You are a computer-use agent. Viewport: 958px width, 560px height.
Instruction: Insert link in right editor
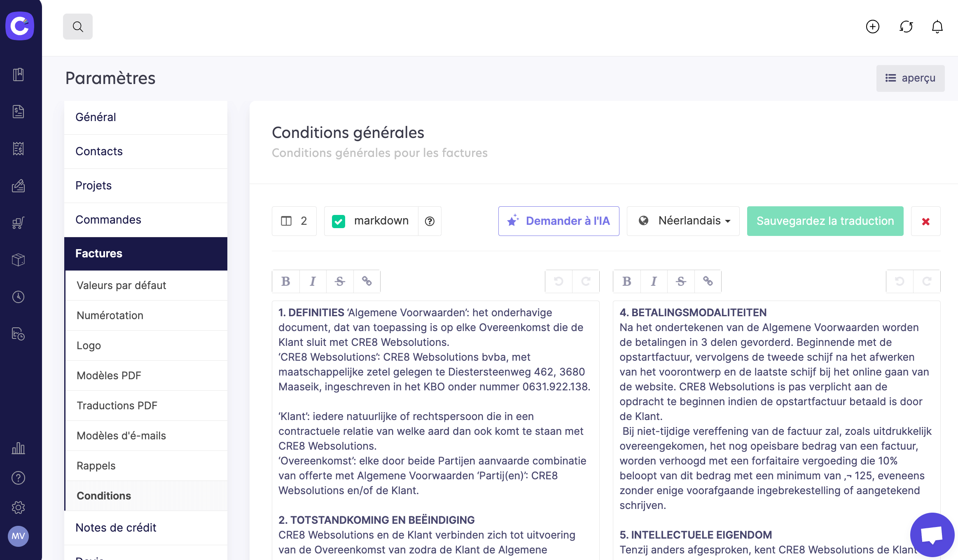[x=708, y=281]
